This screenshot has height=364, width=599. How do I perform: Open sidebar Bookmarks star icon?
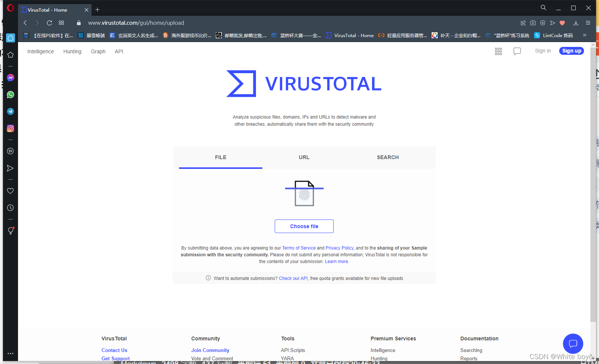11,55
